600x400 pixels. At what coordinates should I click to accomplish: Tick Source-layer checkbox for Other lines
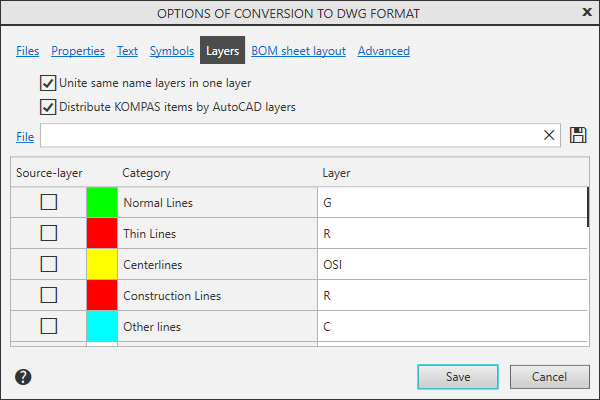48,326
